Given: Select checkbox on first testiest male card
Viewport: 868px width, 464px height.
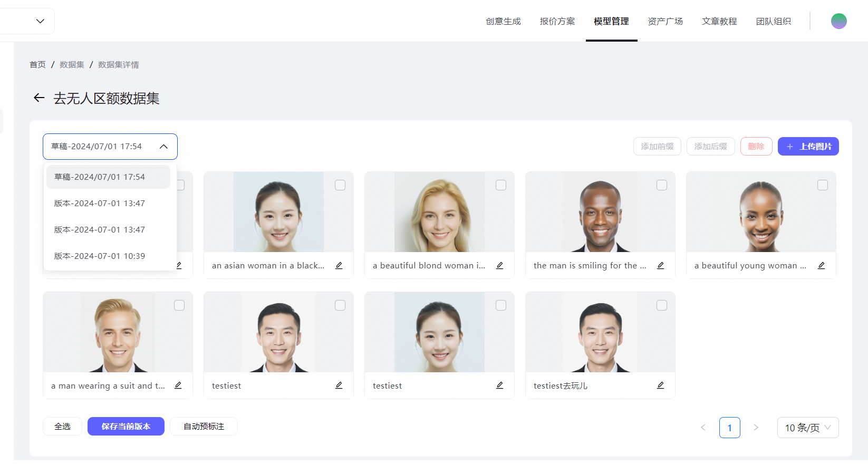Looking at the screenshot, I should pos(340,305).
